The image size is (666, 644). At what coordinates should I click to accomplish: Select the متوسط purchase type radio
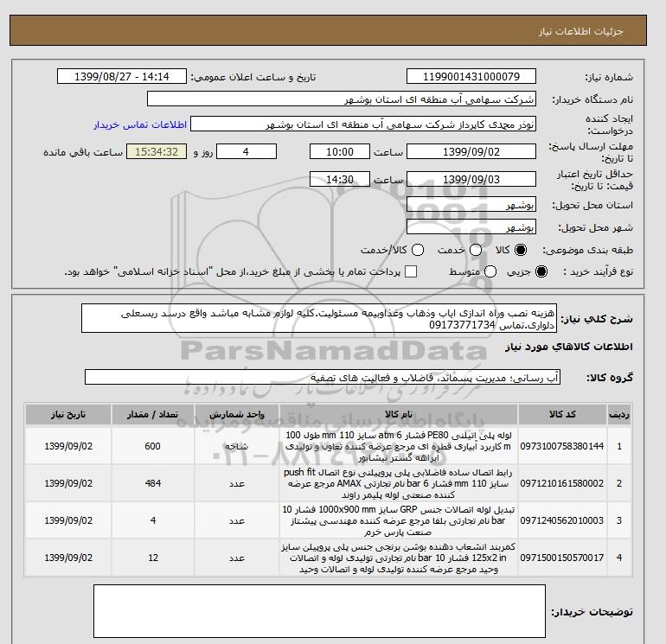point(490,271)
